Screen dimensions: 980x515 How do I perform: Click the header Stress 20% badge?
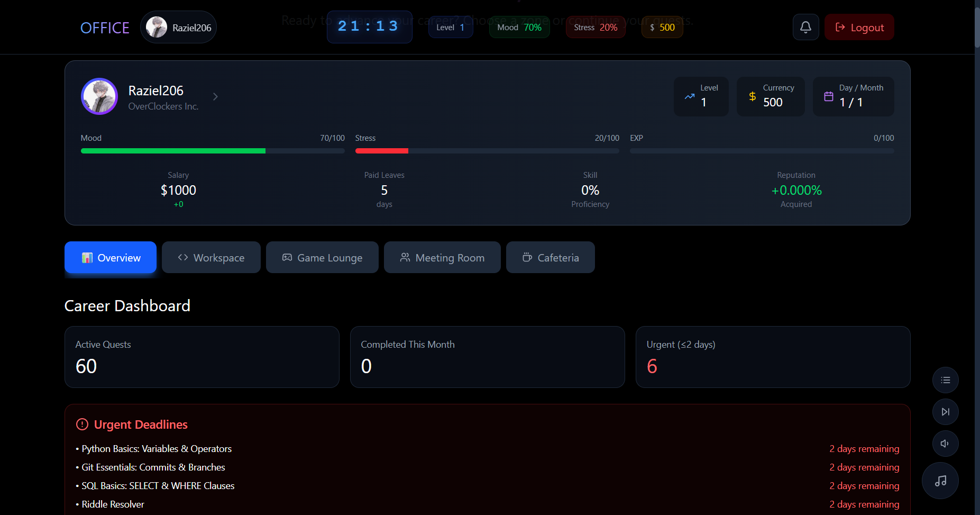pos(596,27)
